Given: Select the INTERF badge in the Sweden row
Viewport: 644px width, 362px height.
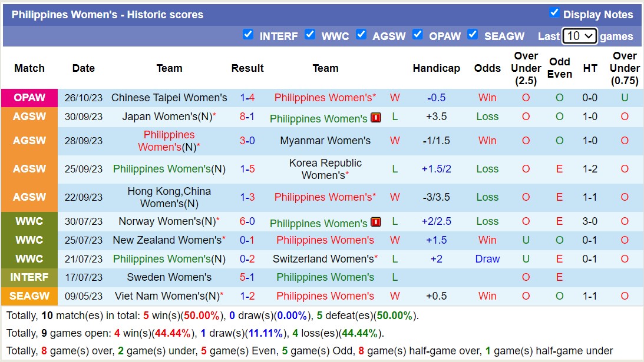Looking at the screenshot, I should [x=29, y=277].
